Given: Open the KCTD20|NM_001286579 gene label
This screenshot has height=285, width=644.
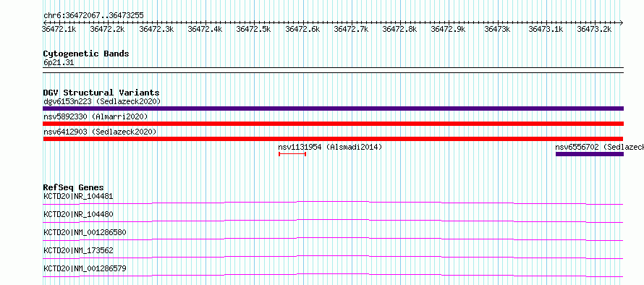Looking at the screenshot, I should (x=85, y=268).
